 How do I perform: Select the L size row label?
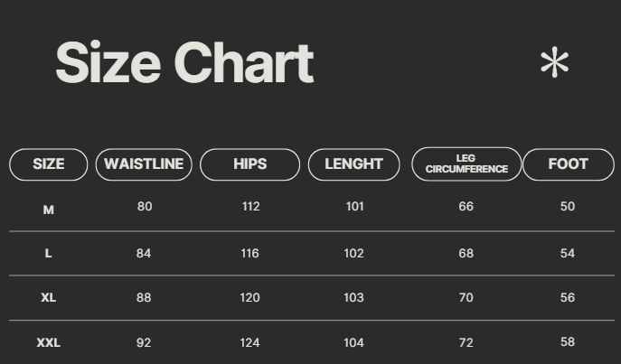pos(49,254)
